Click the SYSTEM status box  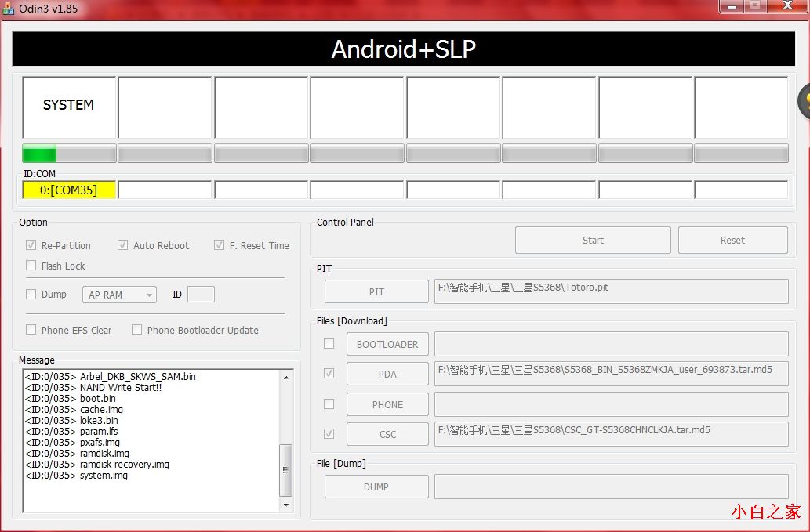click(x=69, y=107)
